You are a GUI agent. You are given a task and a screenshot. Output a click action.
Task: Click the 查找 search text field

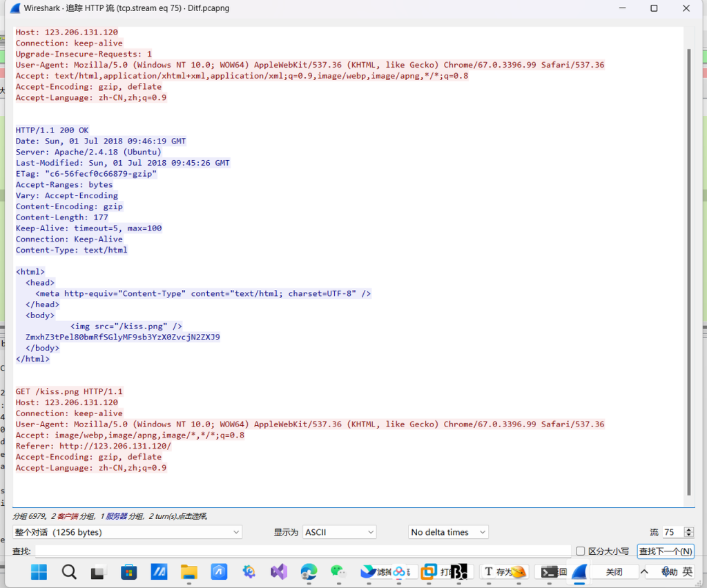point(302,551)
